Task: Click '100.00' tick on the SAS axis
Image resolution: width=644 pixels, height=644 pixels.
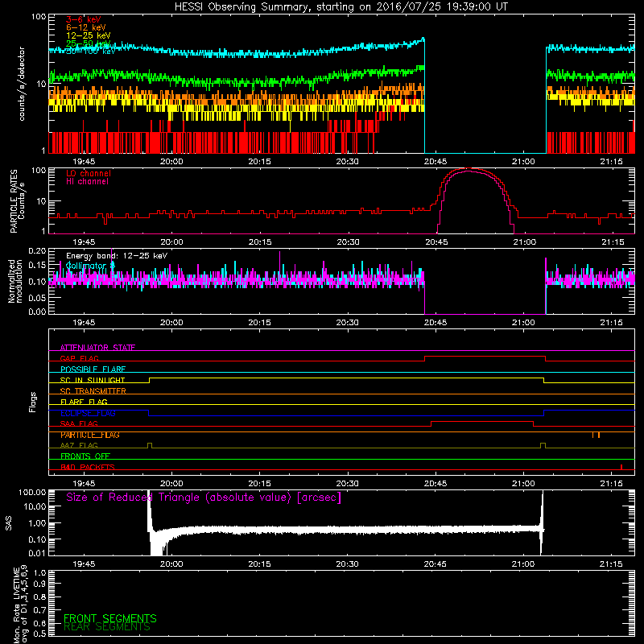Action: tap(32, 492)
